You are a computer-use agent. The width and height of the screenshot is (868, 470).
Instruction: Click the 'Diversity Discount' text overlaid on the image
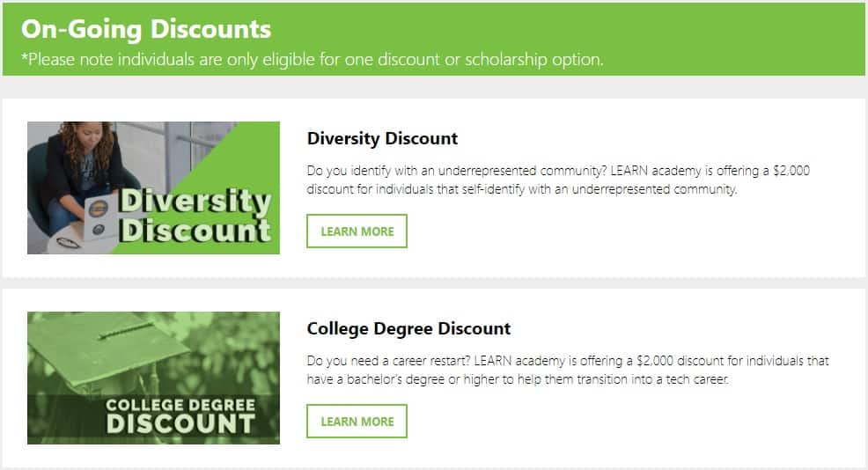click(x=195, y=216)
